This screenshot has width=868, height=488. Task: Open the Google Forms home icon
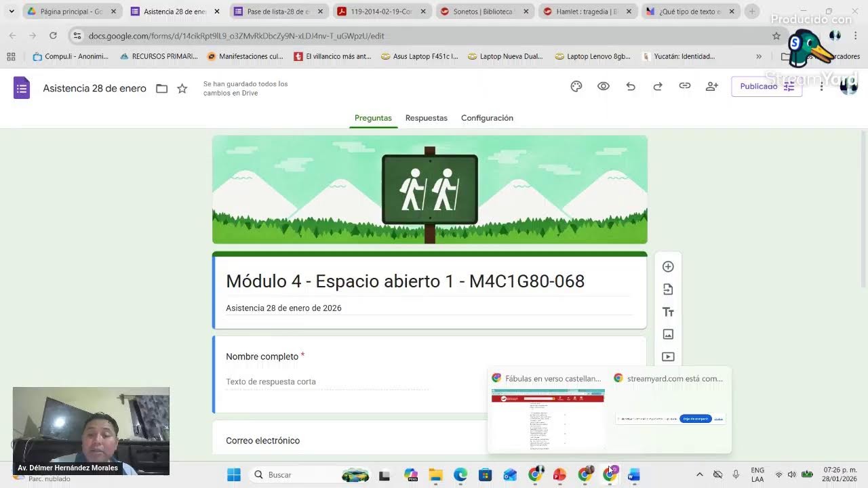click(x=22, y=88)
